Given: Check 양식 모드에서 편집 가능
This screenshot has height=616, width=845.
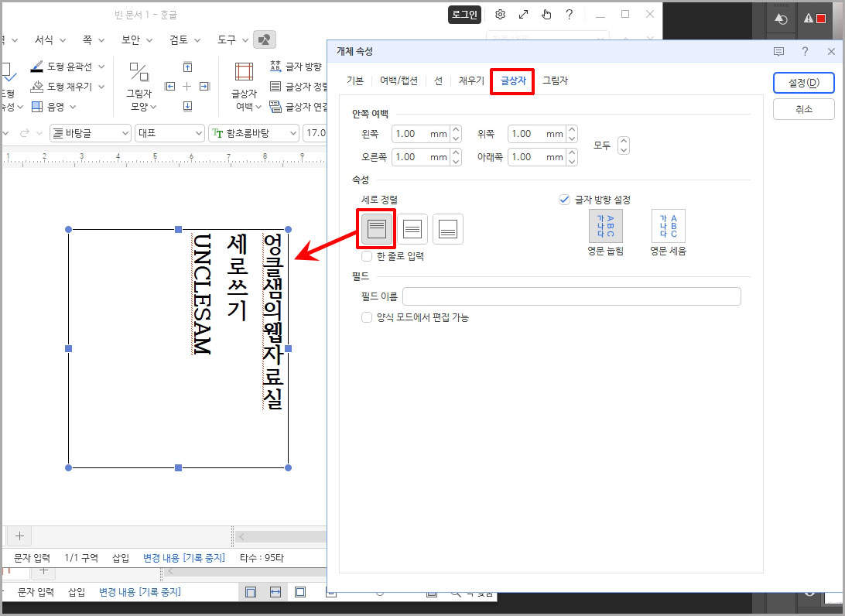Looking at the screenshot, I should [367, 317].
